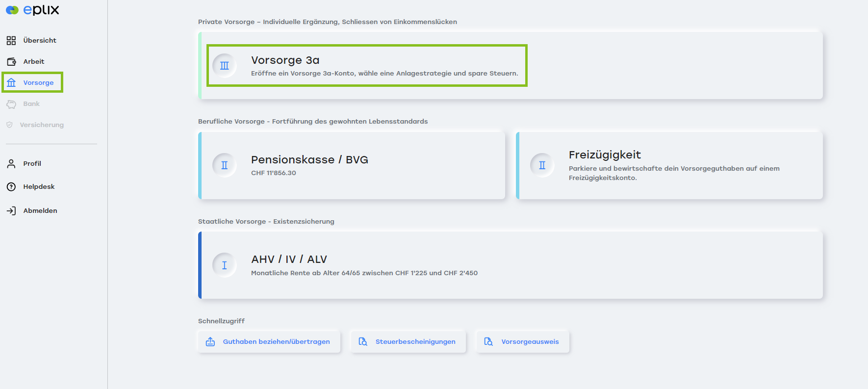Click the 'Schnellzugriff' heading
The width and height of the screenshot is (868, 389).
[221, 321]
